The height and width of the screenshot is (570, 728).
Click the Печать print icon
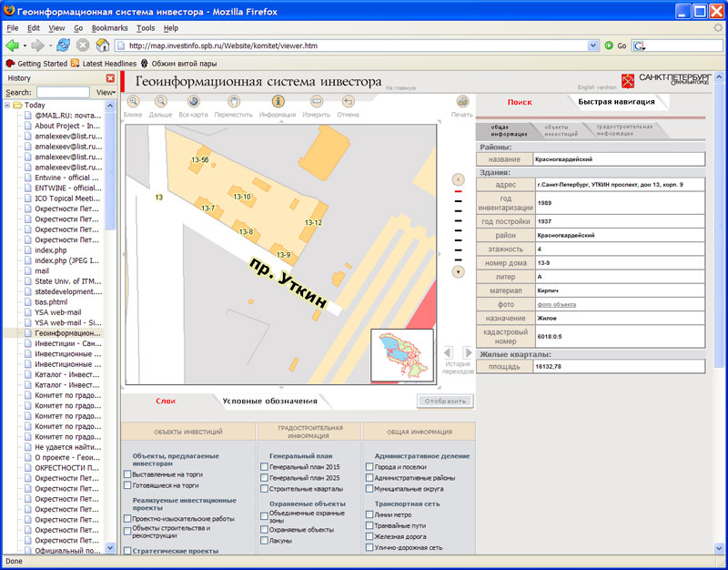tap(462, 103)
